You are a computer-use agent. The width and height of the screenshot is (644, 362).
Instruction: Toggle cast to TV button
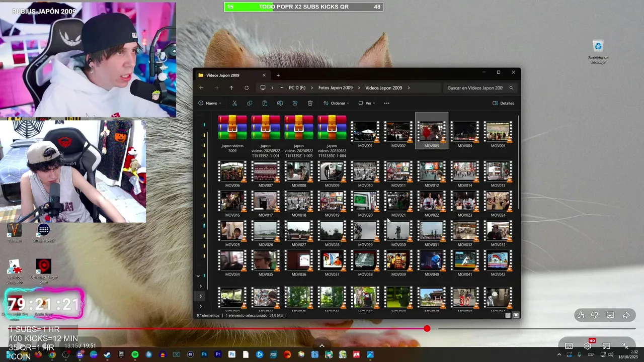coord(606,346)
